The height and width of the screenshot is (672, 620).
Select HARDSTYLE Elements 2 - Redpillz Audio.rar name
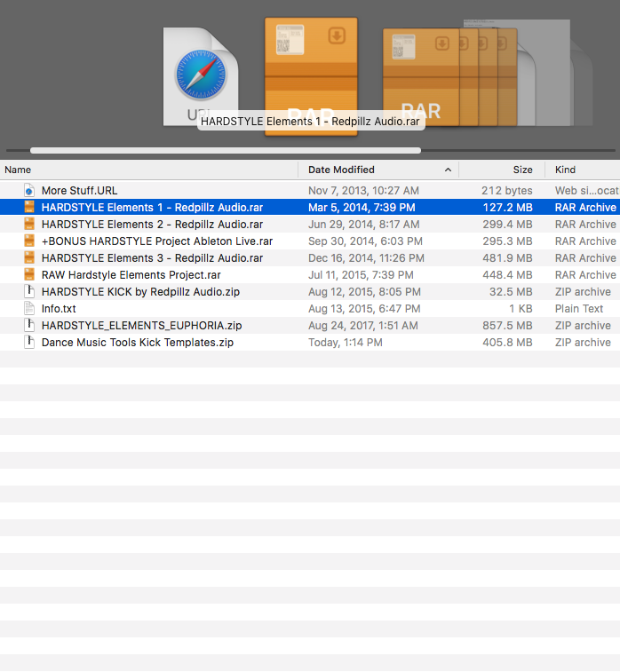point(152,224)
